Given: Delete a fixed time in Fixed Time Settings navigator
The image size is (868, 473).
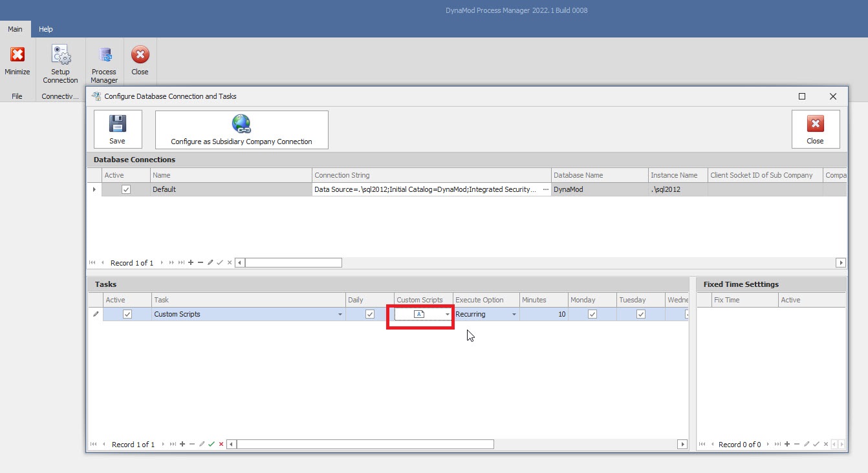Looking at the screenshot, I should [797, 445].
